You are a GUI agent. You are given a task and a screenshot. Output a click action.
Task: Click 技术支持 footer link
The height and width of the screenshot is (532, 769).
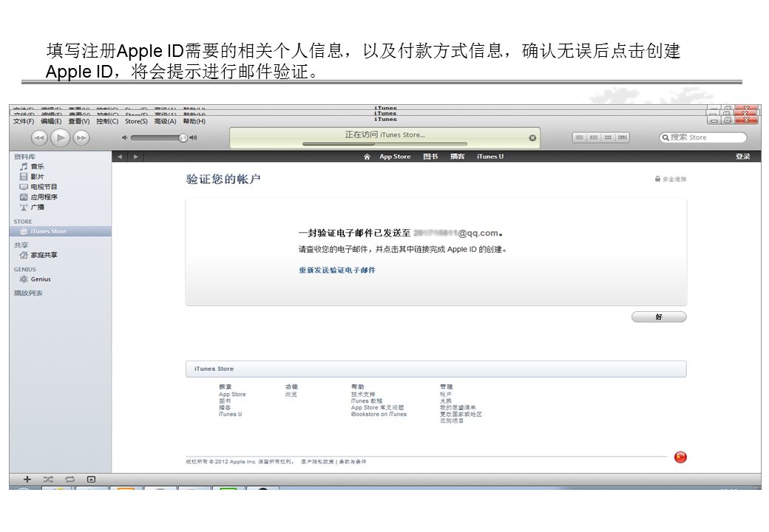tap(363, 395)
